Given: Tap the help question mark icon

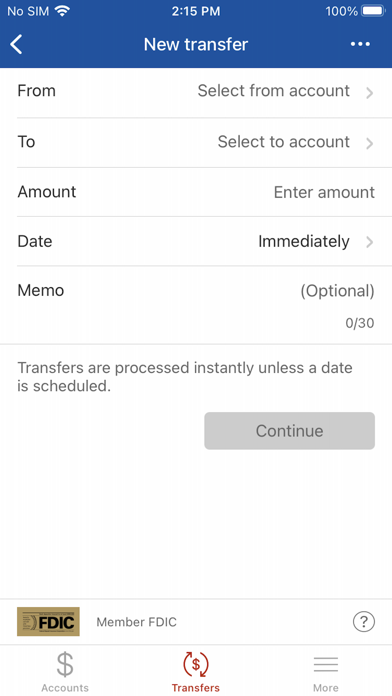Looking at the screenshot, I should [364, 621].
